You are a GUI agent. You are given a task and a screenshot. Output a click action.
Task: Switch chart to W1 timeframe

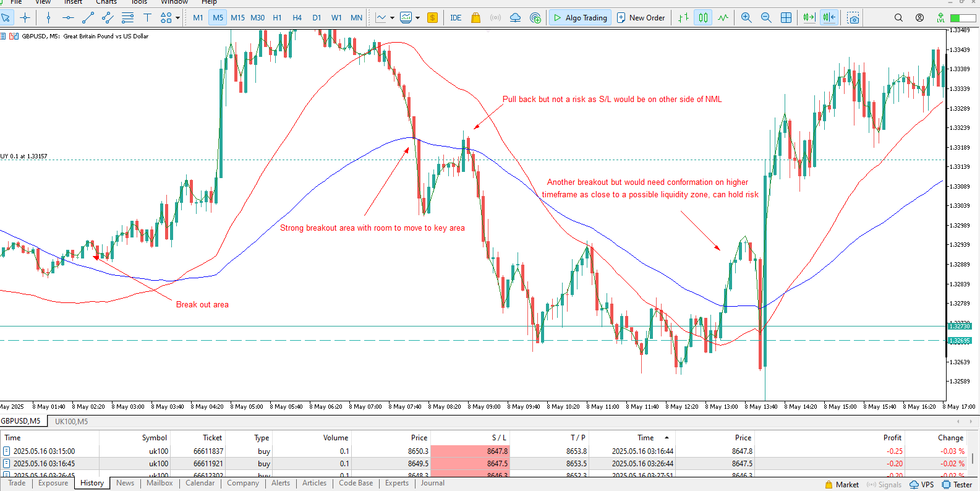coord(336,18)
